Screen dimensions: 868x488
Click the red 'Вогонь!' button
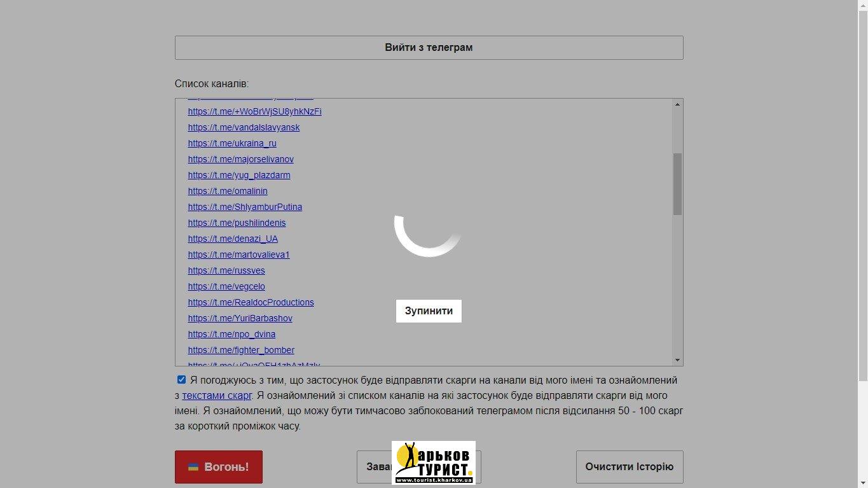click(219, 467)
